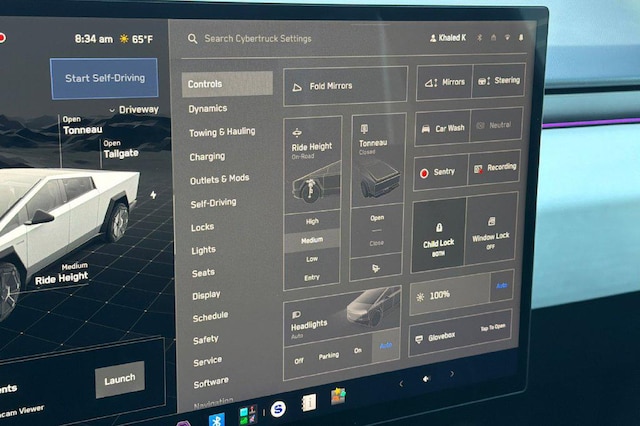Viewport: 640px width, 426px height.
Task: Toggle Sentry mode
Action: tap(440, 173)
